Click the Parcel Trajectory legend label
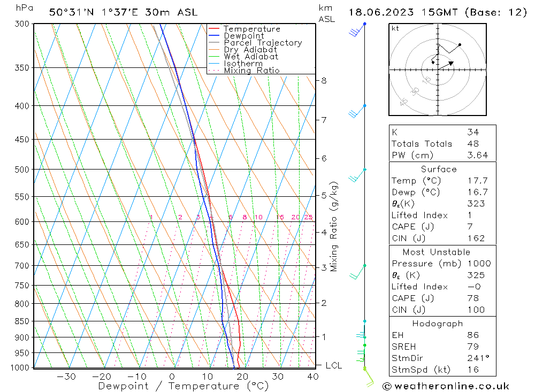 coord(263,43)
